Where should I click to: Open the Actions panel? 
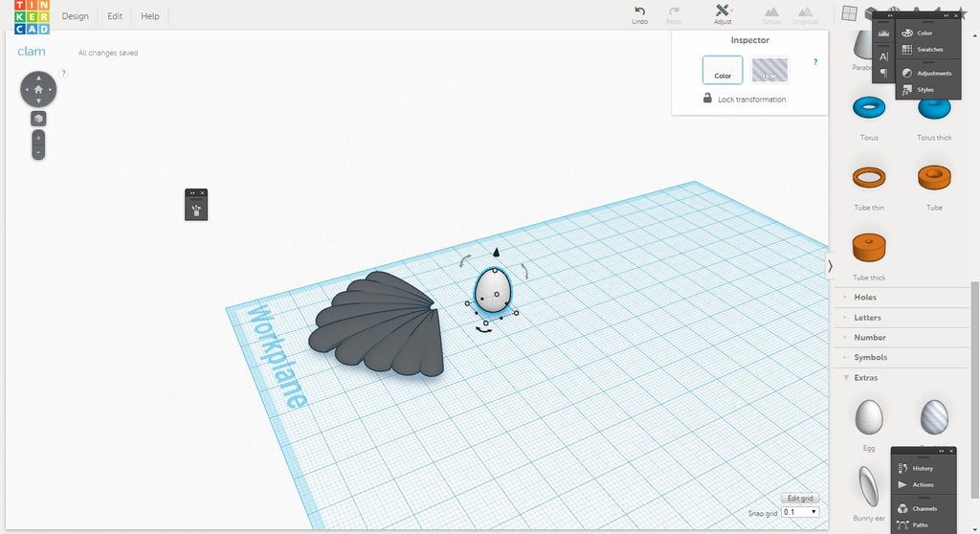(917, 484)
